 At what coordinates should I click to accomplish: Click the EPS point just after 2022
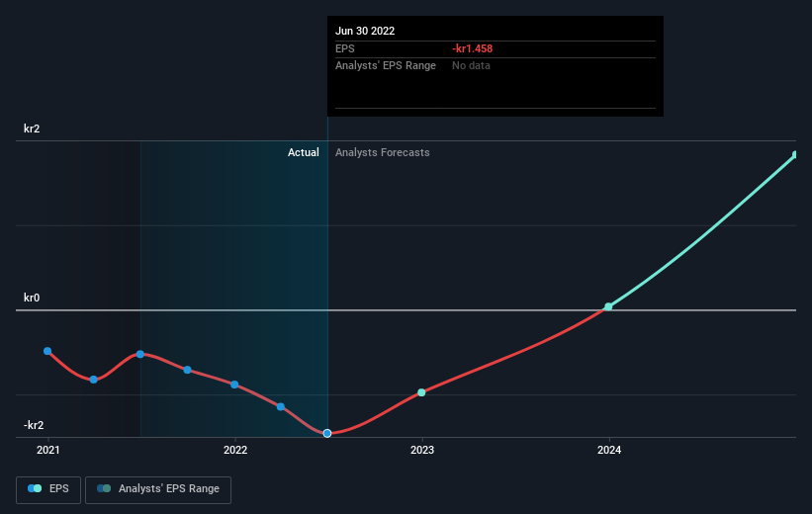coord(281,407)
